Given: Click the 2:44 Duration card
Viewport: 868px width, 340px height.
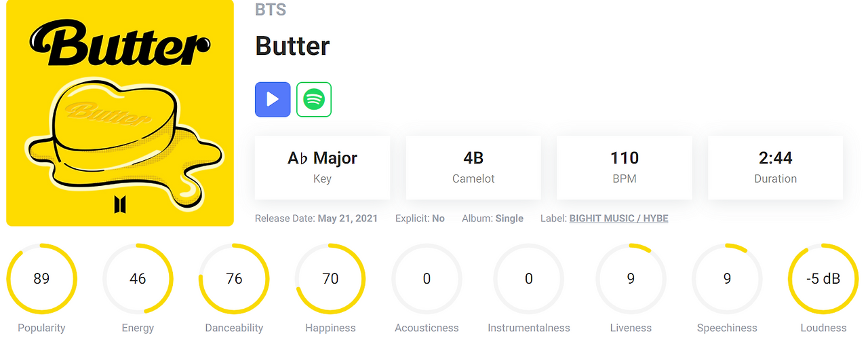Looking at the screenshot, I should 776,167.
